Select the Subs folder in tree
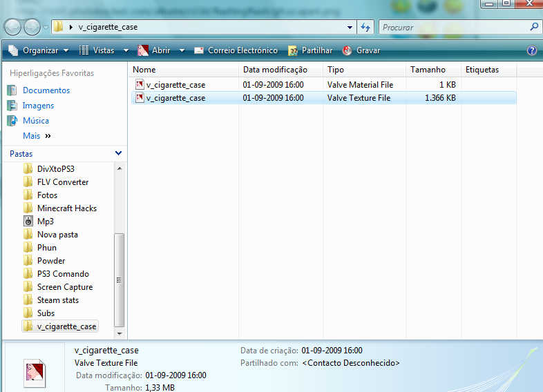The image size is (543, 392). [46, 313]
